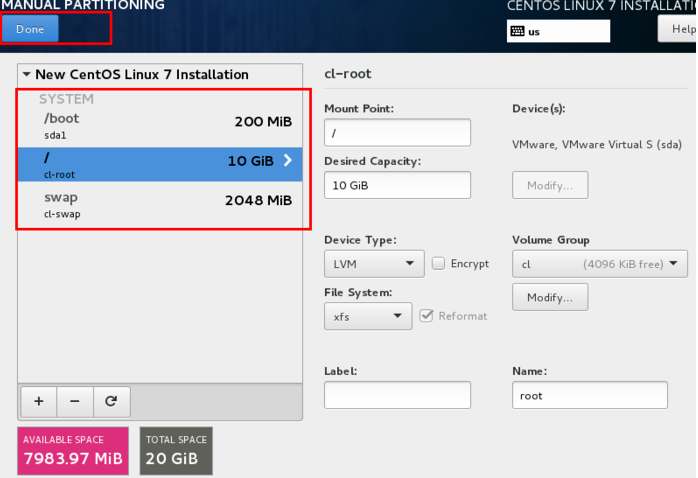Toggle the Encrypt checkbox
The image size is (698, 478).
click(438, 263)
